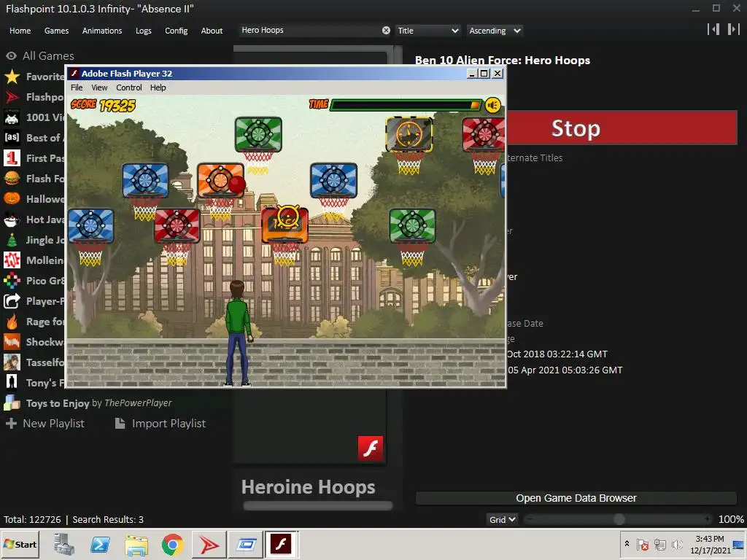This screenshot has height=560, width=747.
Task: Click the game TIME progress bar
Action: coord(406,105)
